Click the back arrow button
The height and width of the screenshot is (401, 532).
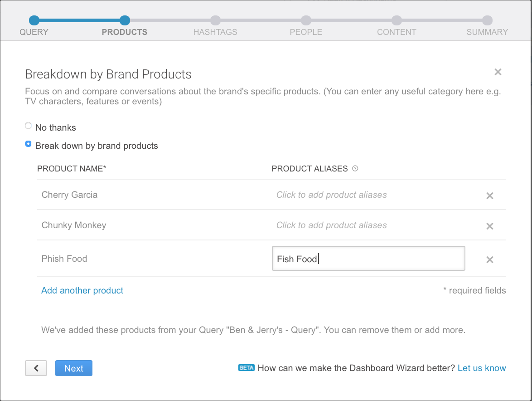(x=36, y=368)
